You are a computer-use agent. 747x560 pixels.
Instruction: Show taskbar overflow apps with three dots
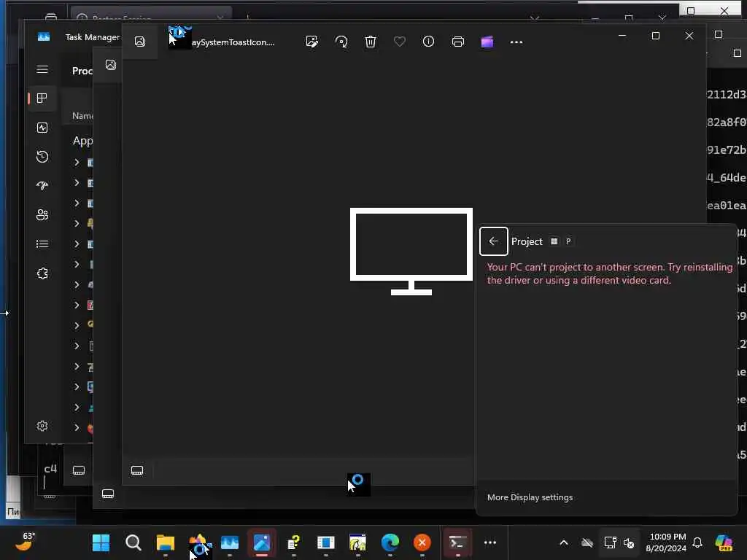point(489,542)
